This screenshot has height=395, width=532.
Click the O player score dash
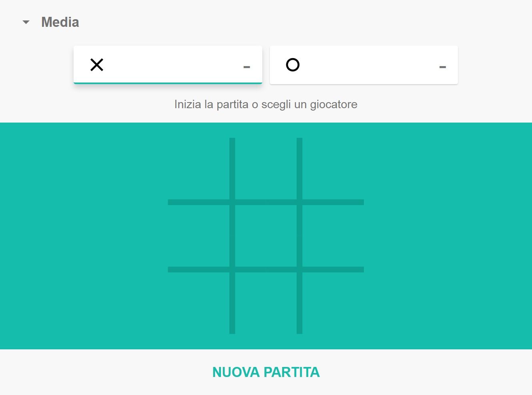tap(442, 67)
